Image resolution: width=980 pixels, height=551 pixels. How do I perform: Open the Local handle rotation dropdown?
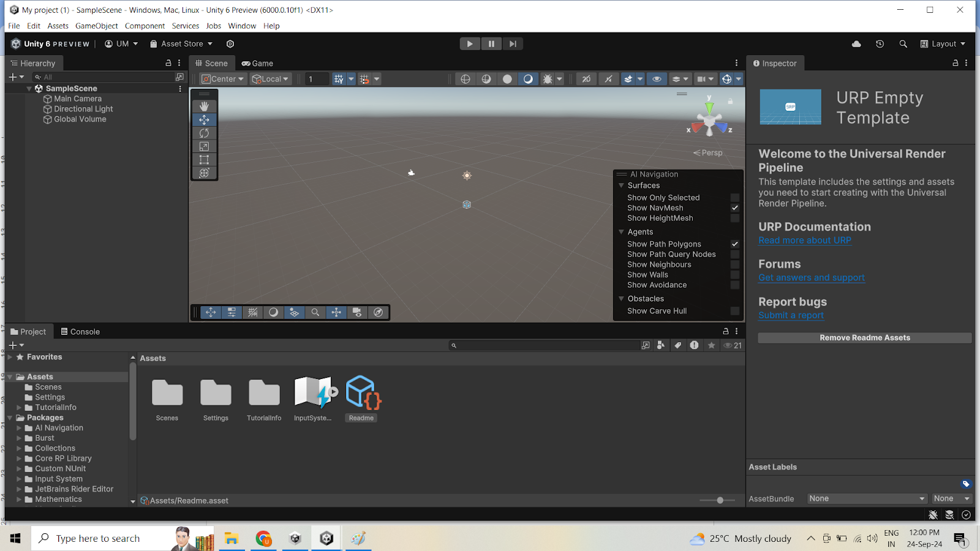pos(270,79)
